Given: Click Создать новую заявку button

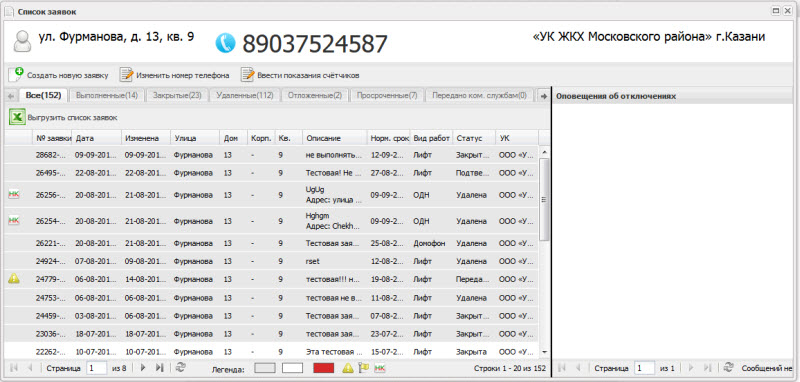Looking at the screenshot, I should 59,75.
